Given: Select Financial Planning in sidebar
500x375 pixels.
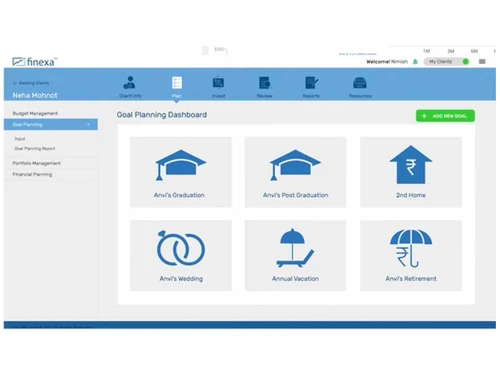Looking at the screenshot, I should coord(32,174).
